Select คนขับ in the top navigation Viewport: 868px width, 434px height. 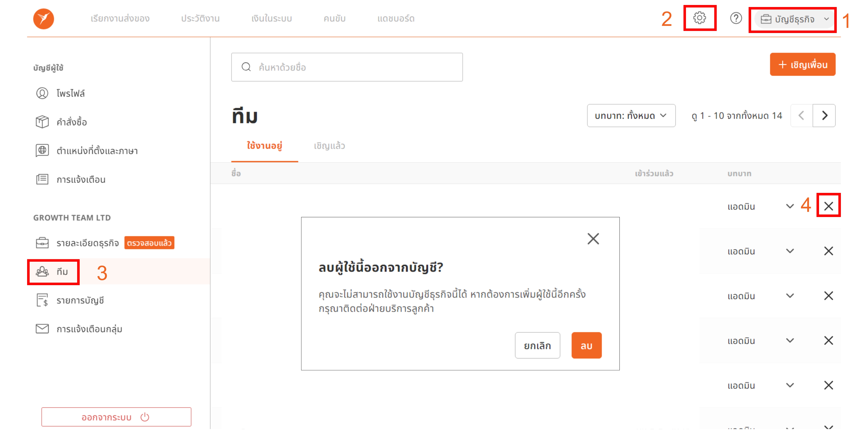[335, 19]
